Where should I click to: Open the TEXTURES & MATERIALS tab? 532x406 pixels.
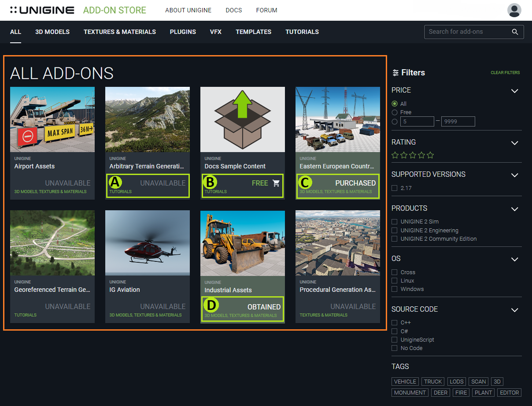point(120,32)
